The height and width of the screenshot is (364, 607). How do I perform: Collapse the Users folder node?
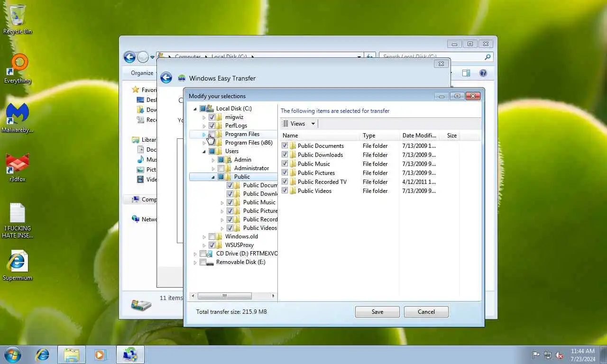[x=204, y=152]
